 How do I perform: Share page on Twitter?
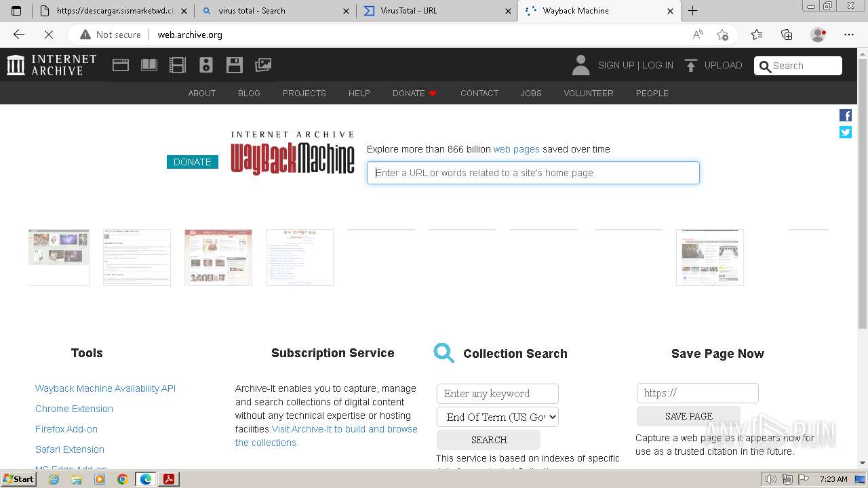click(x=846, y=132)
